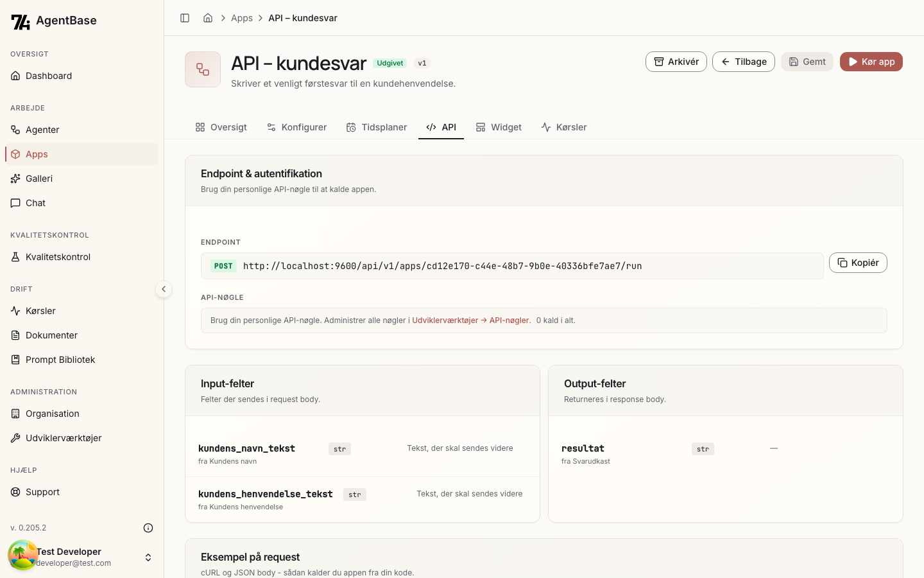
Task: Click the endpoint URL field
Action: (512, 266)
